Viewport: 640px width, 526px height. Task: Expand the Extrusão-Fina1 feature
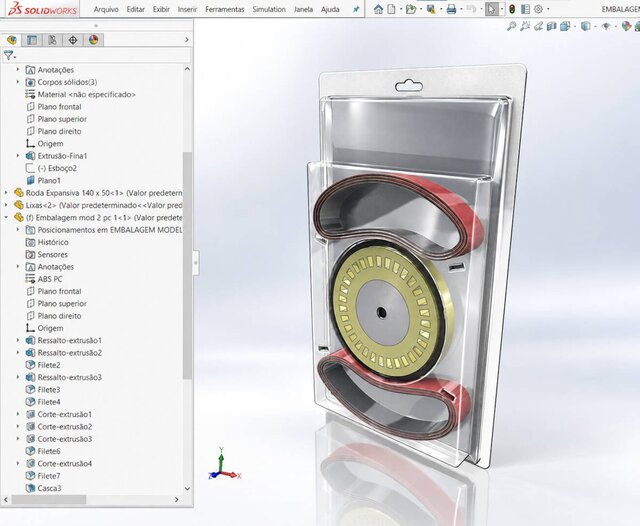point(18,156)
